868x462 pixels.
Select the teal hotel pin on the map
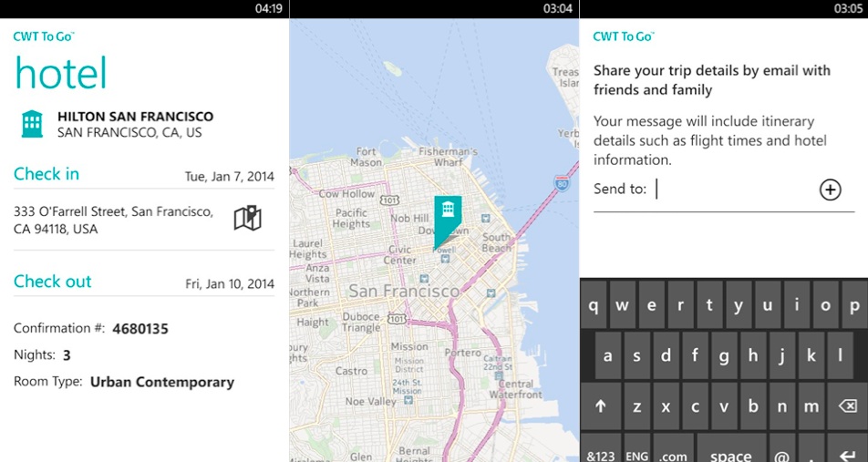pyautogui.click(x=448, y=222)
